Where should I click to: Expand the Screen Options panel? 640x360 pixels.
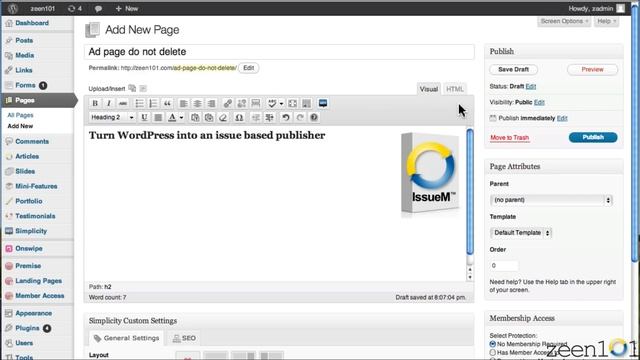(x=564, y=21)
